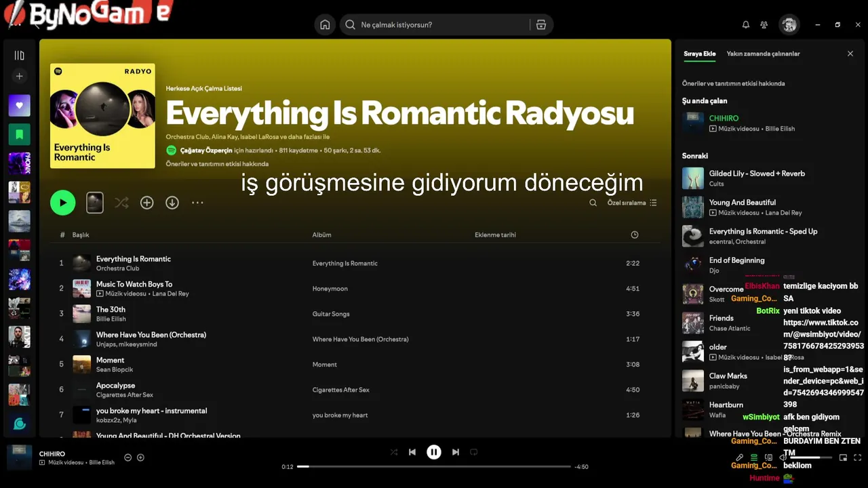Open notifications bell icon
The width and height of the screenshot is (868, 488).
coord(746,25)
